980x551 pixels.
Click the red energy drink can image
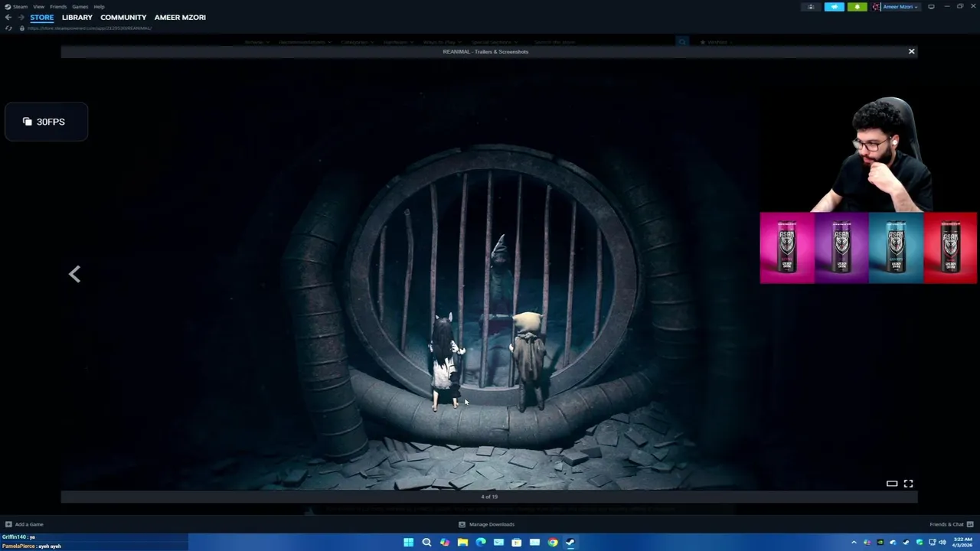[x=950, y=248]
